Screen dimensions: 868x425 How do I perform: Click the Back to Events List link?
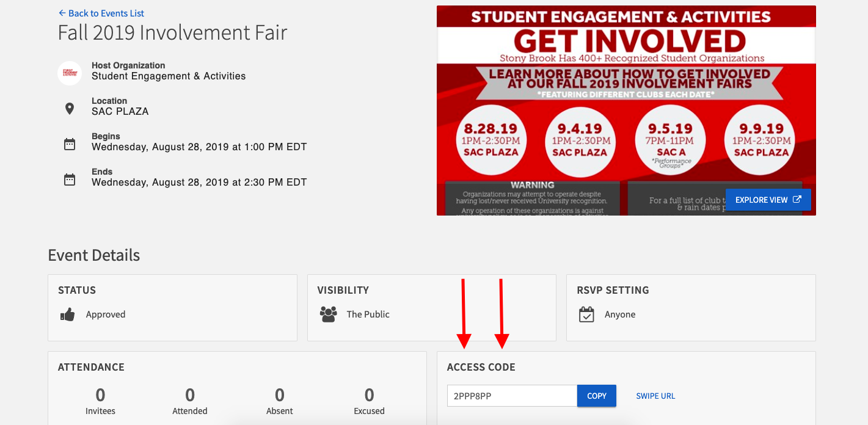tap(101, 13)
